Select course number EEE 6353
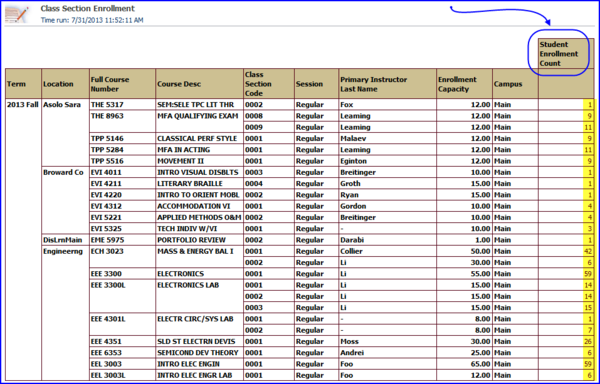 click(107, 353)
